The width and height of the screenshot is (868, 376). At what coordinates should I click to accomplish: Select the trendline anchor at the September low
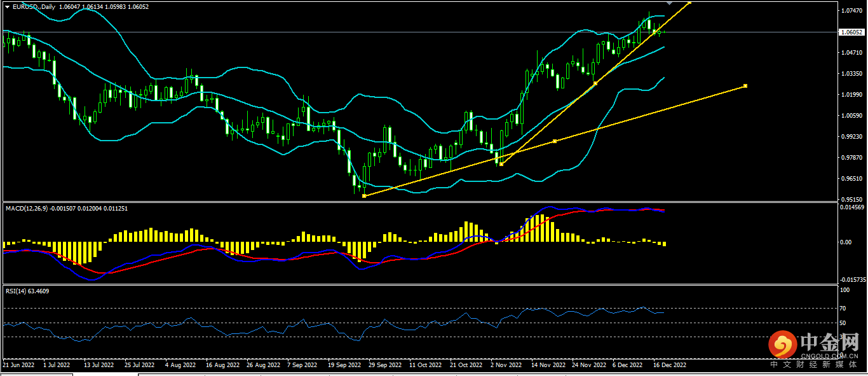[363, 196]
